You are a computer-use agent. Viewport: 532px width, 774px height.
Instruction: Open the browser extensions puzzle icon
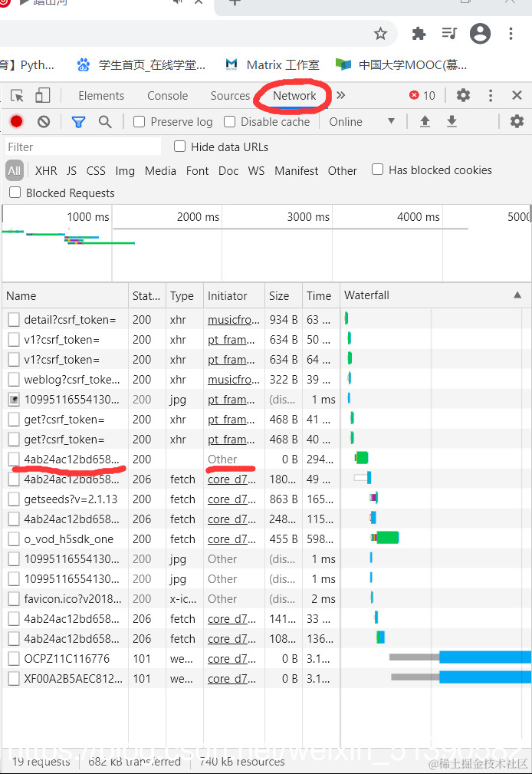[419, 34]
